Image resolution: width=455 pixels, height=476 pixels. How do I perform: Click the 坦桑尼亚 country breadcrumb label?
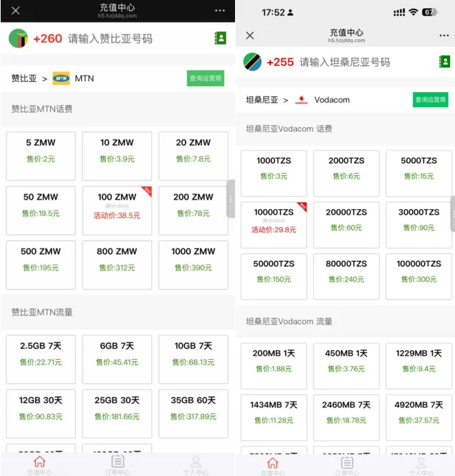(262, 100)
